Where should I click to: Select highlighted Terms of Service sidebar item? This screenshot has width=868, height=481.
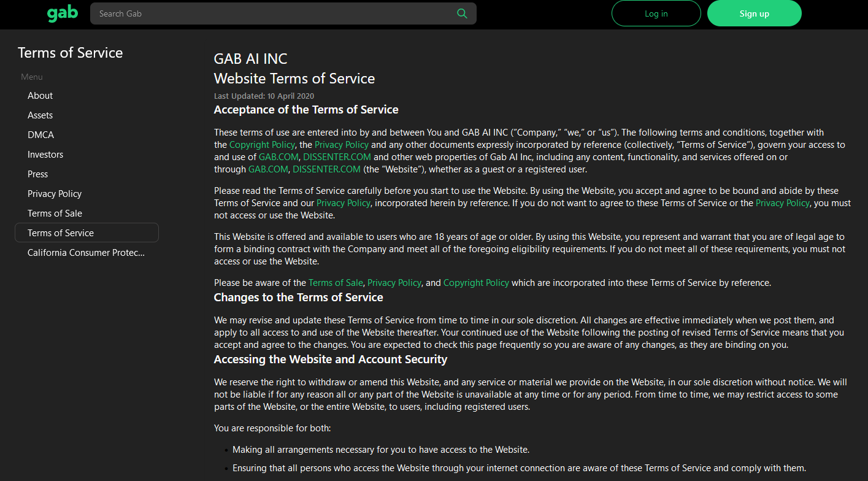click(86, 233)
